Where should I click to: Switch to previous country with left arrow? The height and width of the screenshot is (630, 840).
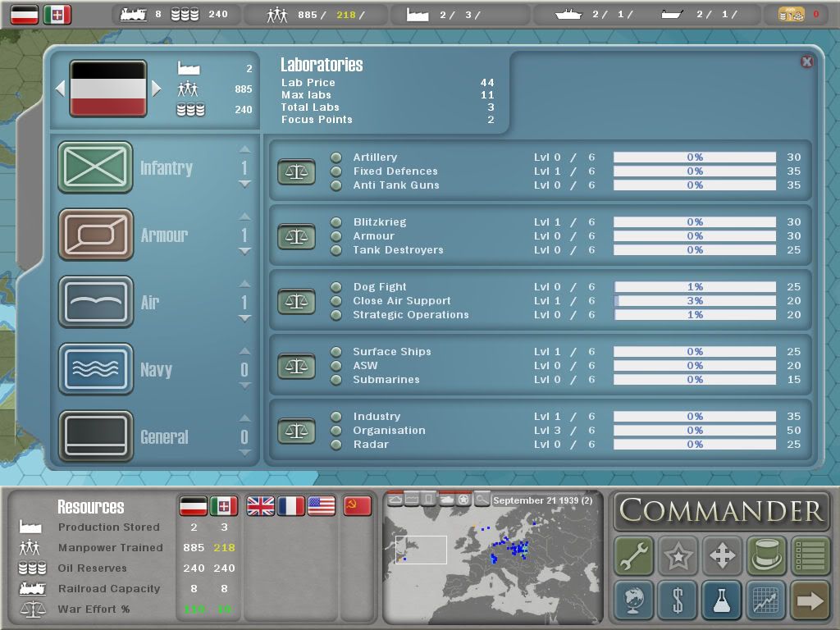pyautogui.click(x=60, y=89)
